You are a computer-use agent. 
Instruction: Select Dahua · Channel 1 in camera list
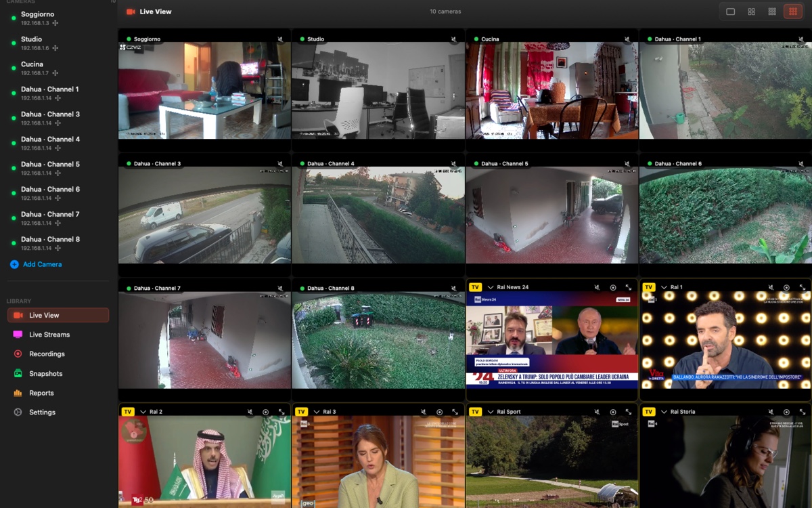[x=58, y=93]
